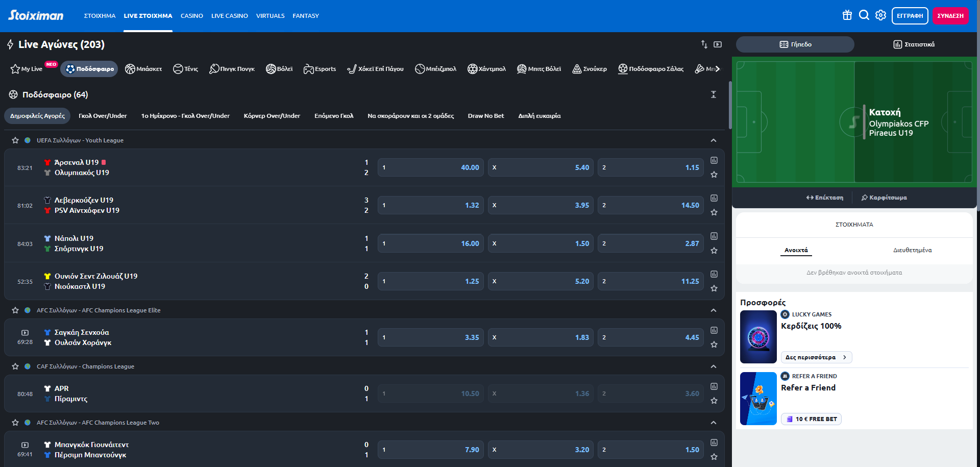The image size is (980, 467).
Task: Switch to the Στατιστικά tab
Action: (914, 44)
